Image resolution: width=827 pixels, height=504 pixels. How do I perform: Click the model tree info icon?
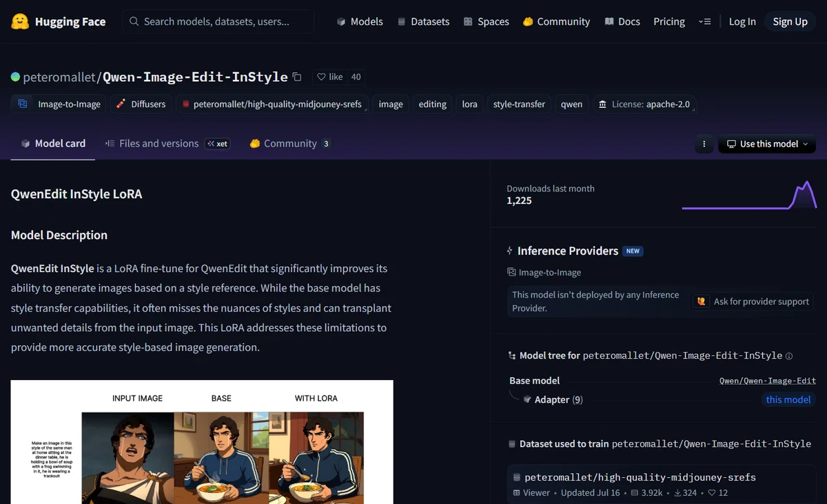(789, 356)
